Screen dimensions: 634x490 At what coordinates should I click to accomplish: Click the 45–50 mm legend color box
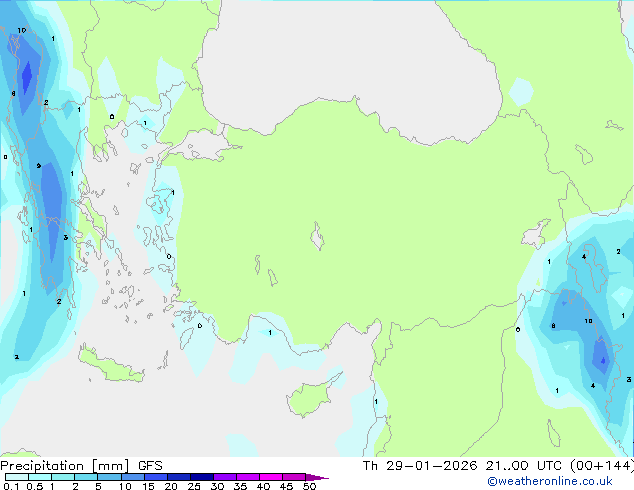294,477
